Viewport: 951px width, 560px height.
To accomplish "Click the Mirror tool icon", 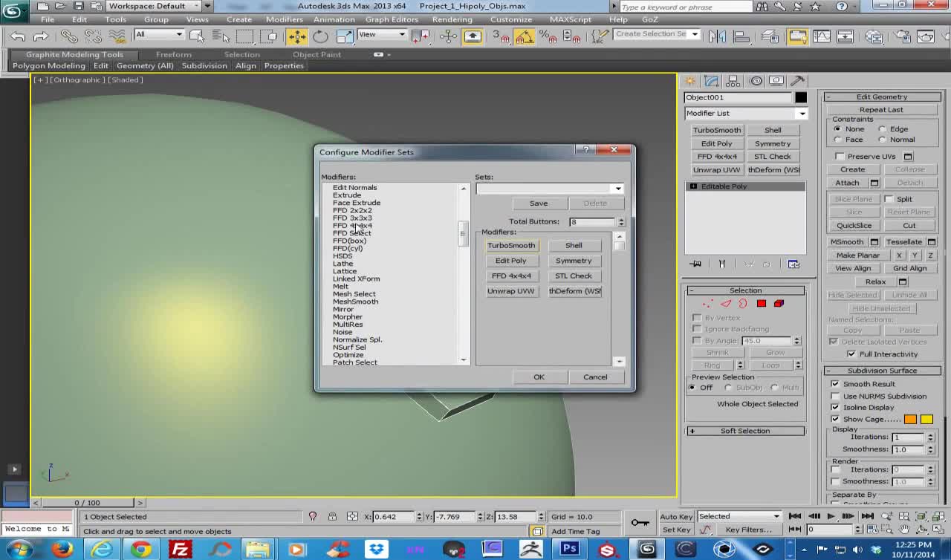I will click(717, 36).
